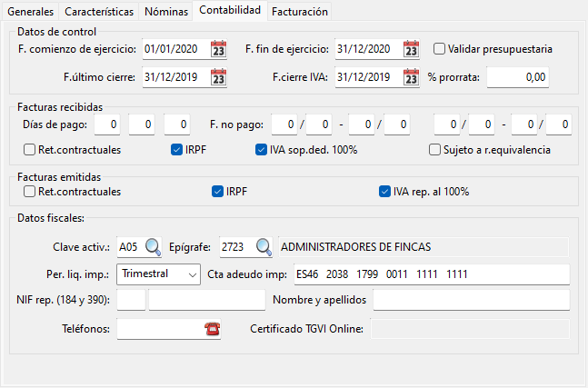Check Sujeto a r.equivalencia option
This screenshot has height=388, width=588.
pyautogui.click(x=434, y=150)
